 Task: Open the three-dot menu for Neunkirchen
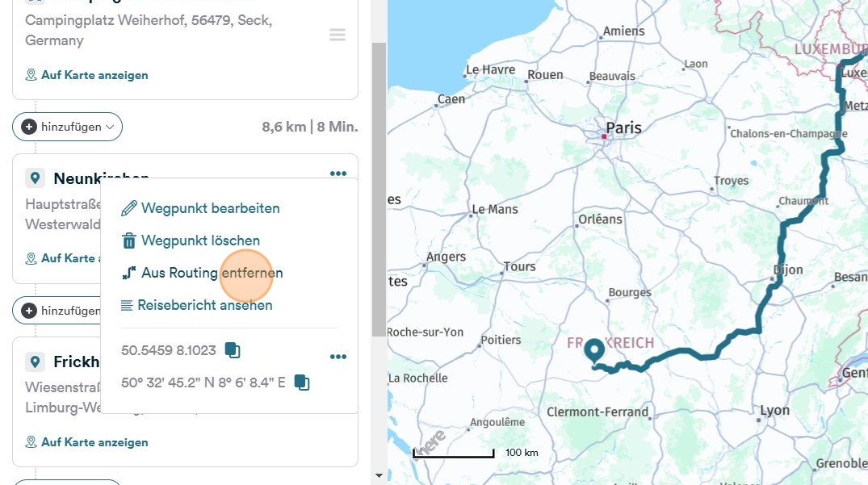[x=338, y=174]
